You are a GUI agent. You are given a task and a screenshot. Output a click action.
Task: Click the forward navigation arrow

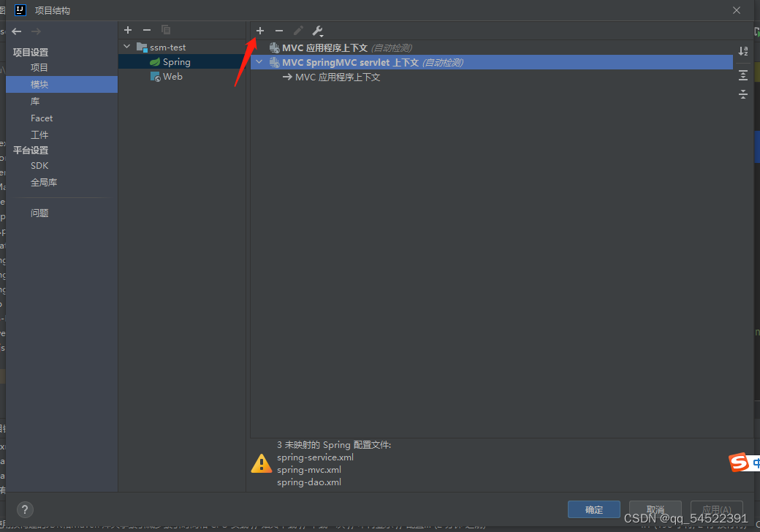coord(36,31)
